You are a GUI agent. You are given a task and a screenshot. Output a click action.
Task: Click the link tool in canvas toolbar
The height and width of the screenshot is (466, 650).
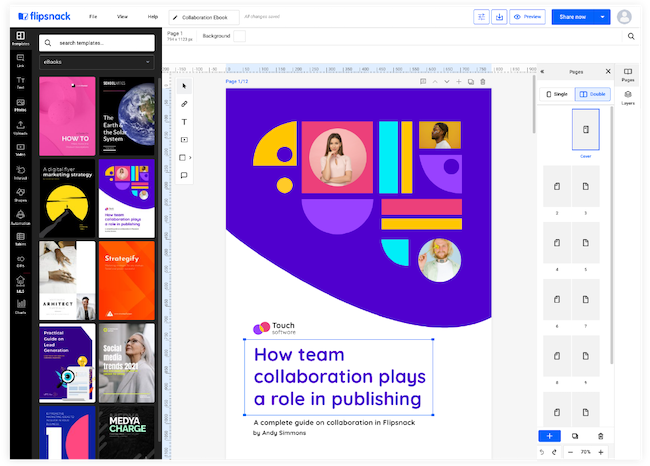184,104
